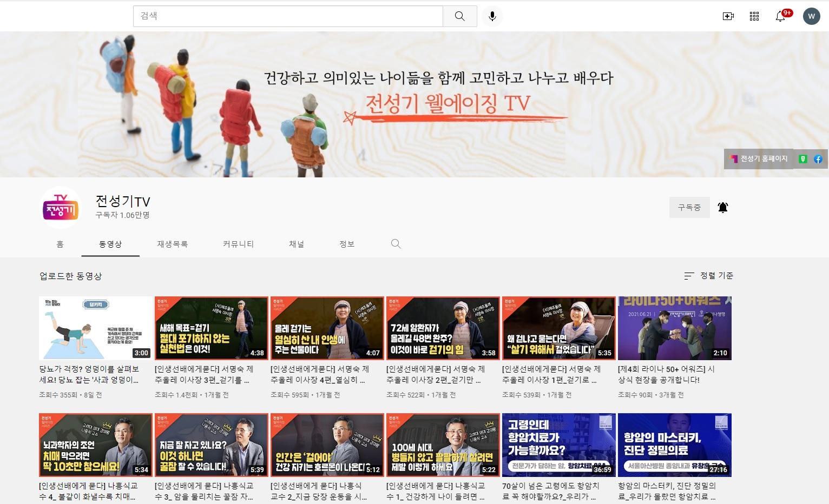Switch to the 재생목록 tab
Screen dimensions: 829x504
(172, 244)
